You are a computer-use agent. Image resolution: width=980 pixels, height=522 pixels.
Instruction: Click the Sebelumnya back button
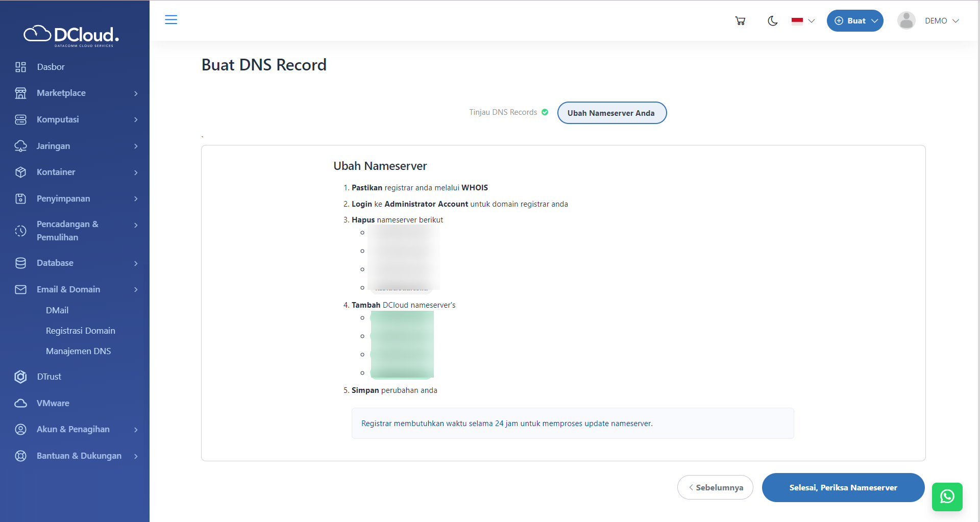[715, 487]
